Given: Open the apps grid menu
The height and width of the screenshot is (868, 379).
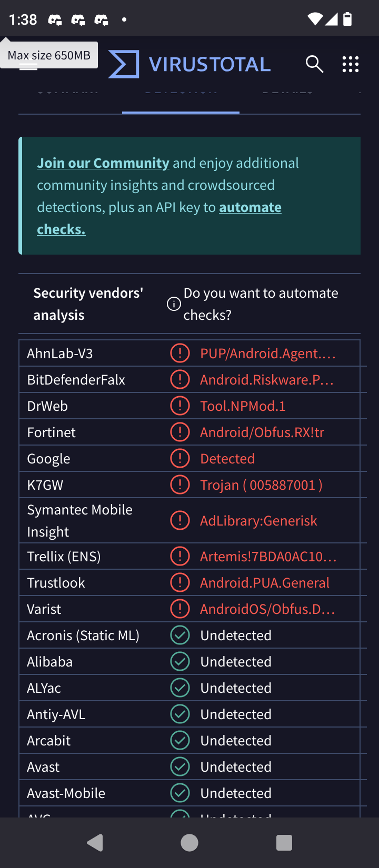Looking at the screenshot, I should point(350,64).
